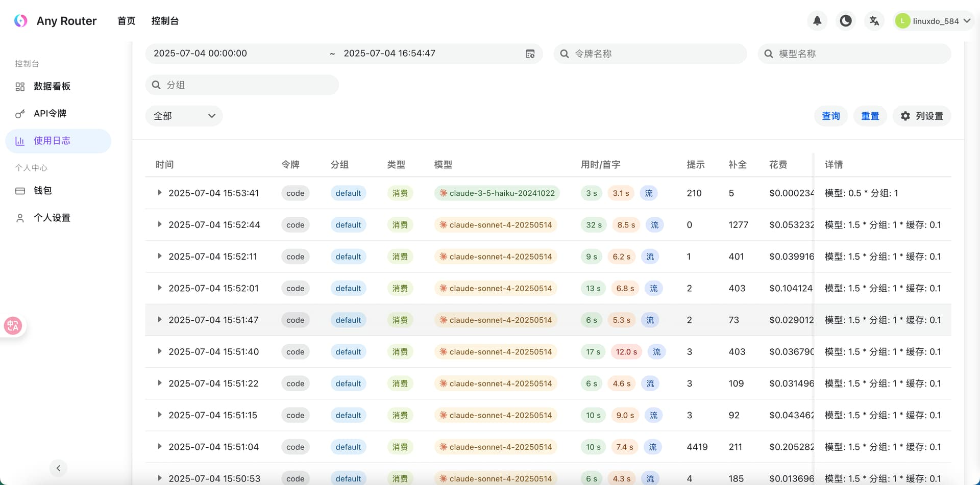Click the 重置 reset link
This screenshot has height=485, width=980.
870,116
